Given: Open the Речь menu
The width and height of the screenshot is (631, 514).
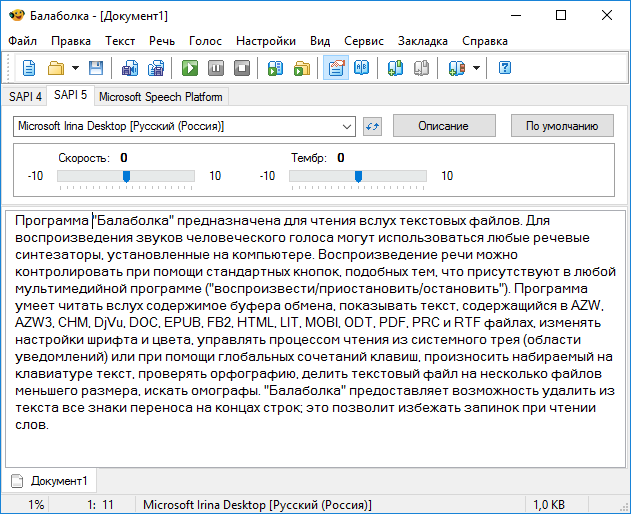Looking at the screenshot, I should [161, 41].
